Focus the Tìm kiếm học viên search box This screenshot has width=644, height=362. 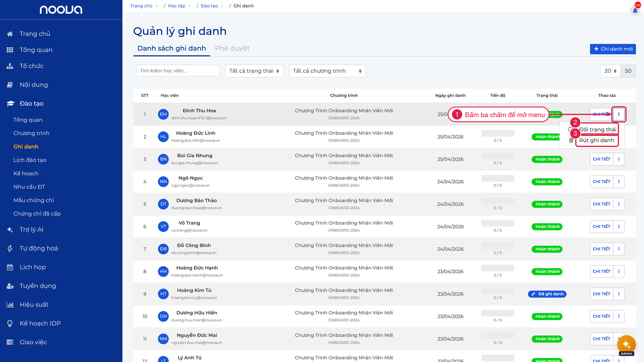click(x=178, y=71)
